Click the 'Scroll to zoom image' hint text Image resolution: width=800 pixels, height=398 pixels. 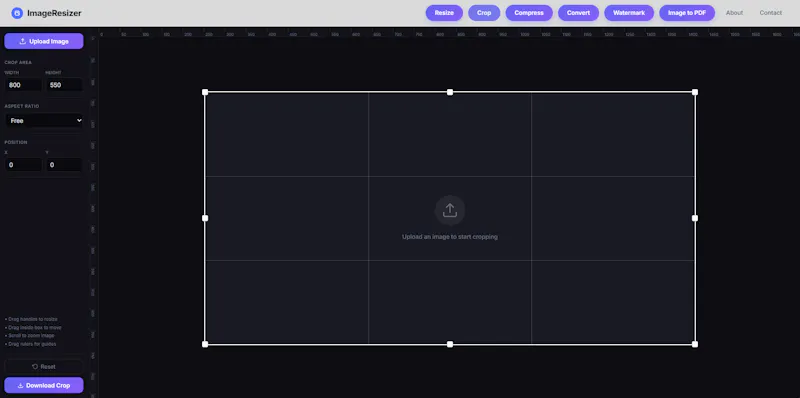click(x=30, y=336)
